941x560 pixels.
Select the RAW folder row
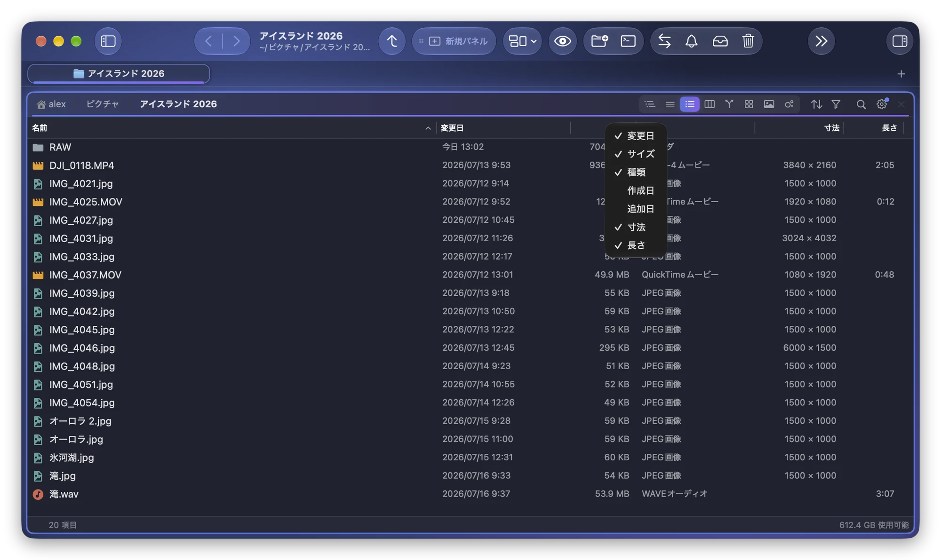(470, 147)
